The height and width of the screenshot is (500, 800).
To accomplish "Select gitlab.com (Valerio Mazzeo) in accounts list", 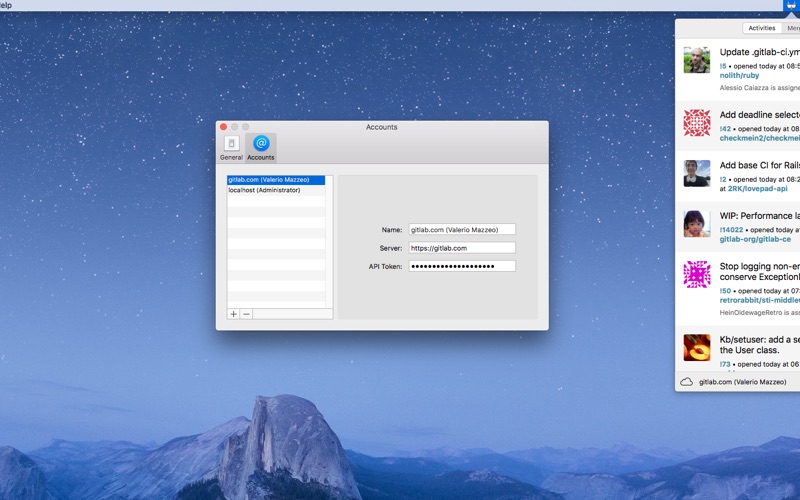I will [x=269, y=180].
